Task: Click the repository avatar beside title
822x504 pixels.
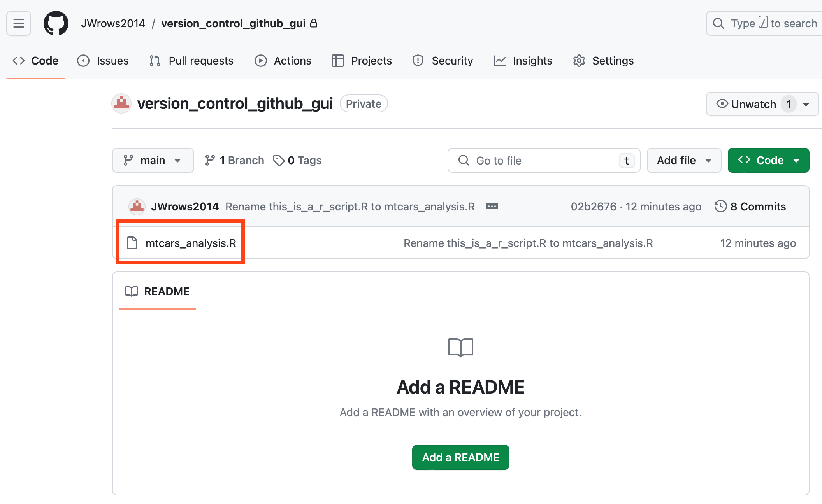Action: point(121,104)
